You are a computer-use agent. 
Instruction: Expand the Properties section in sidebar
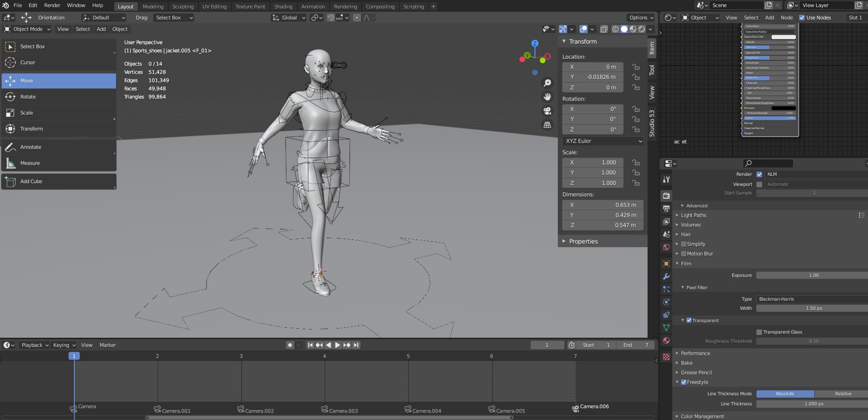pos(583,242)
